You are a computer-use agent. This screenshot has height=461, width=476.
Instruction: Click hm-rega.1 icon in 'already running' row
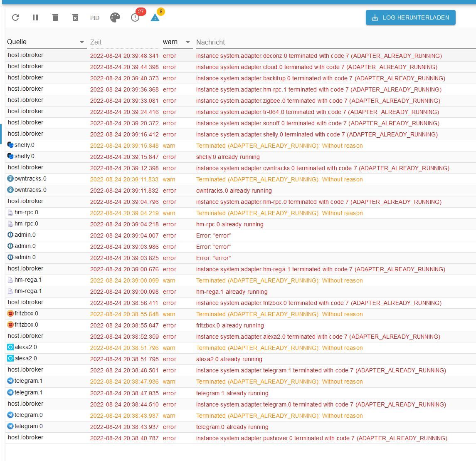pos(10,291)
